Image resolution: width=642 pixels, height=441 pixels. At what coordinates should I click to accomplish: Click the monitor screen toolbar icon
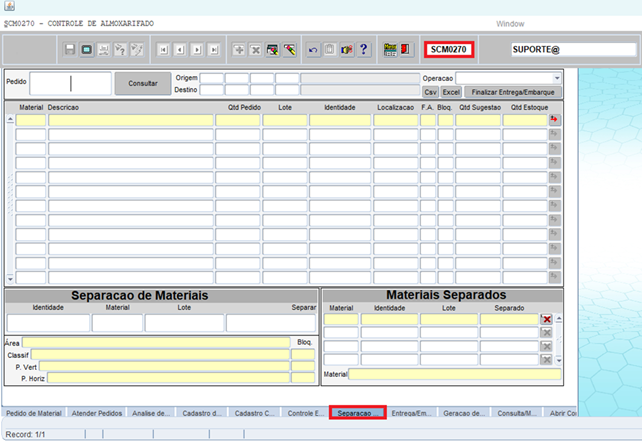tap(86, 50)
